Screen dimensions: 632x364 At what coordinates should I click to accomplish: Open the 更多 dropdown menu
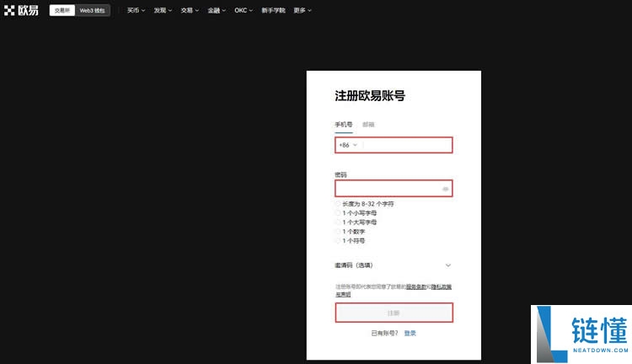[x=303, y=10]
